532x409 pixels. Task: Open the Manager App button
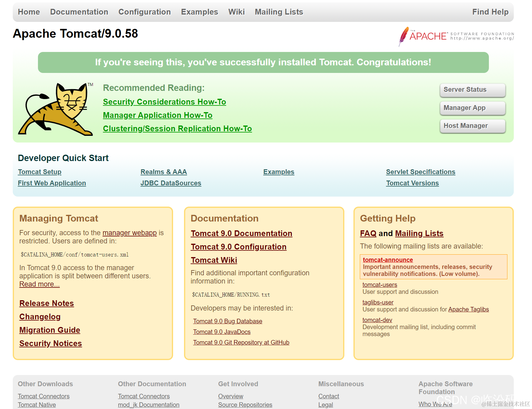pos(472,108)
